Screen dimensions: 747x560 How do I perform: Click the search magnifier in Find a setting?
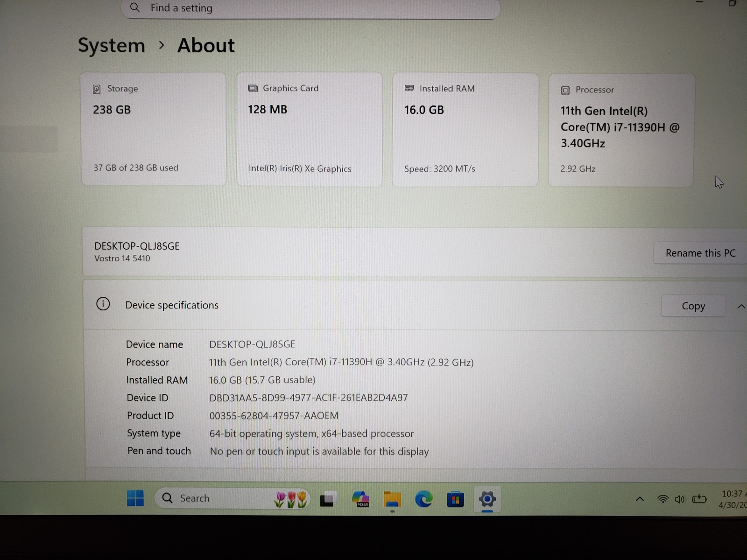(134, 7)
